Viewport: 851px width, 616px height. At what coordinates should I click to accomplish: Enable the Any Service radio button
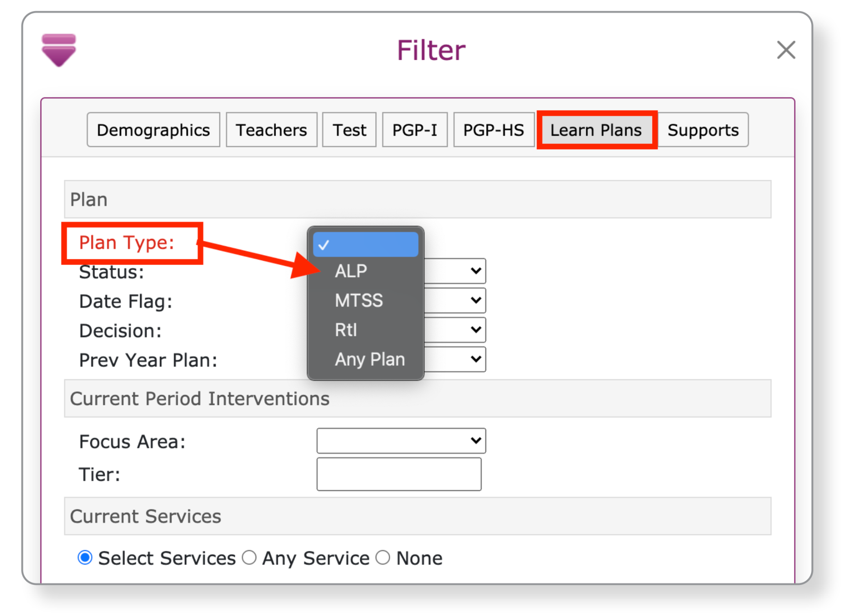coord(249,557)
